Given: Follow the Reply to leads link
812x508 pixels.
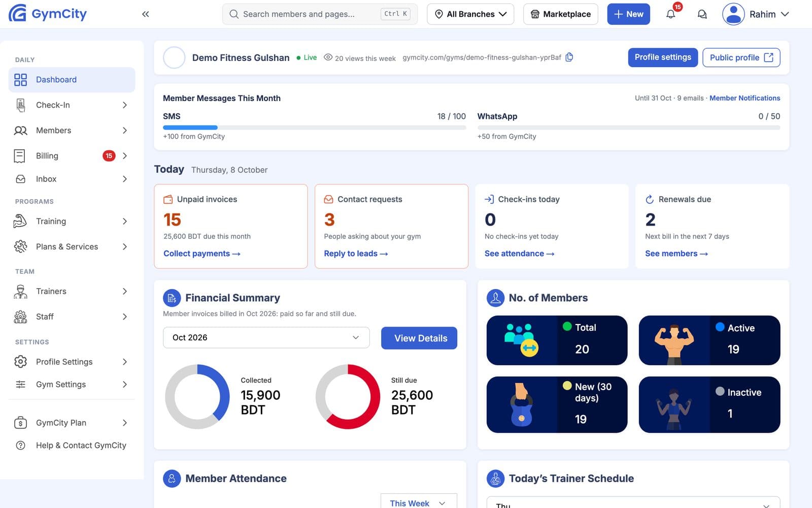Looking at the screenshot, I should [356, 253].
